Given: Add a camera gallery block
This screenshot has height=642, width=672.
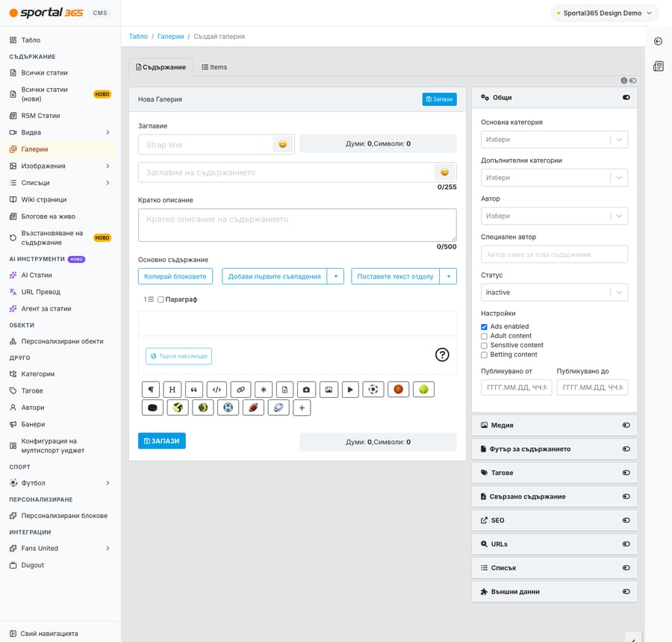Looking at the screenshot, I should point(306,390).
